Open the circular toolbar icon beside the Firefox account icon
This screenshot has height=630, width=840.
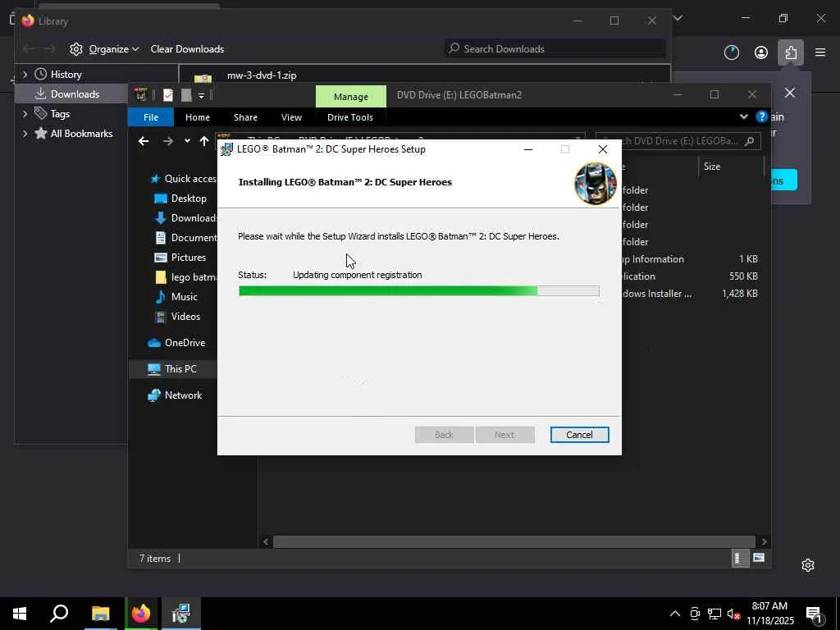[x=731, y=52]
